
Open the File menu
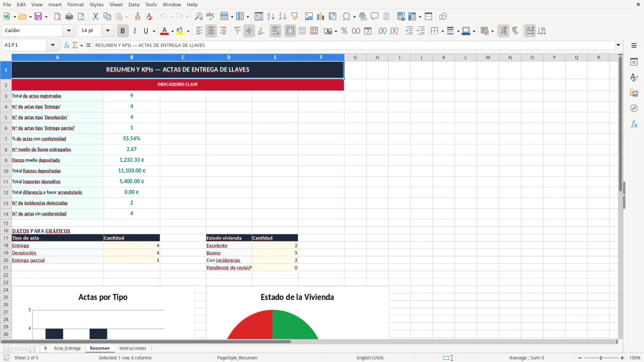7,4
